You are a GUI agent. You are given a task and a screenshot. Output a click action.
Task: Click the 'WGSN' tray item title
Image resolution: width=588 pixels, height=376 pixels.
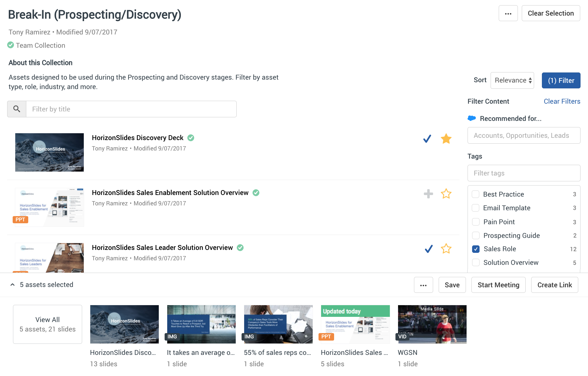(x=407, y=353)
